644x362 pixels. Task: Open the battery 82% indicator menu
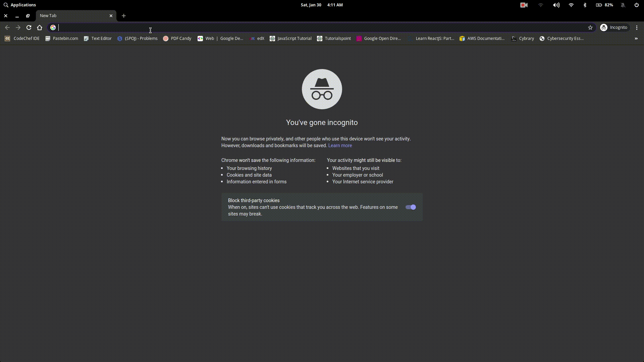pyautogui.click(x=604, y=5)
